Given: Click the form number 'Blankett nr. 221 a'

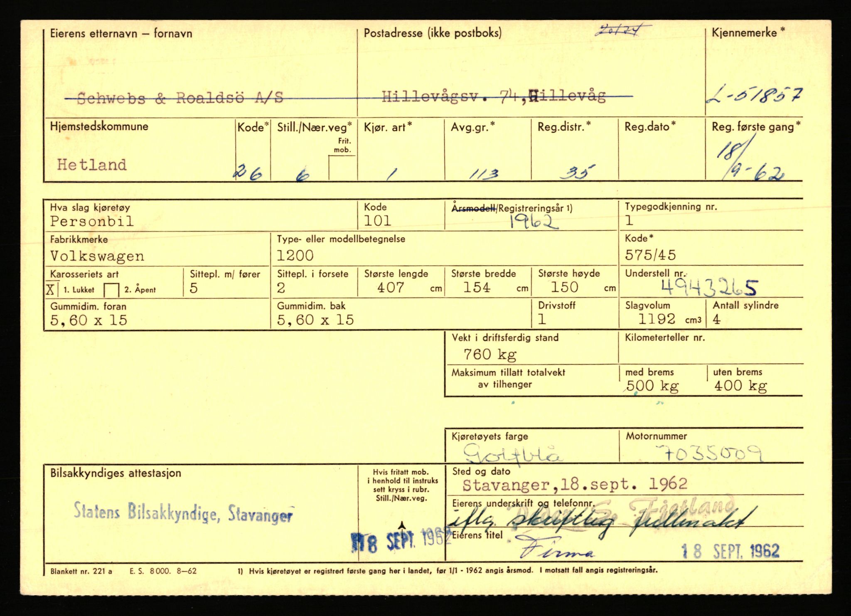Looking at the screenshot, I should 81,572.
